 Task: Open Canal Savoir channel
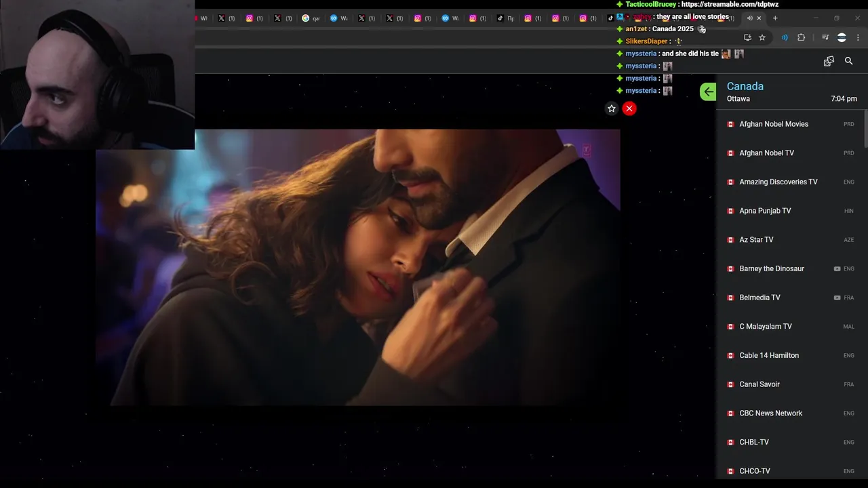point(790,384)
